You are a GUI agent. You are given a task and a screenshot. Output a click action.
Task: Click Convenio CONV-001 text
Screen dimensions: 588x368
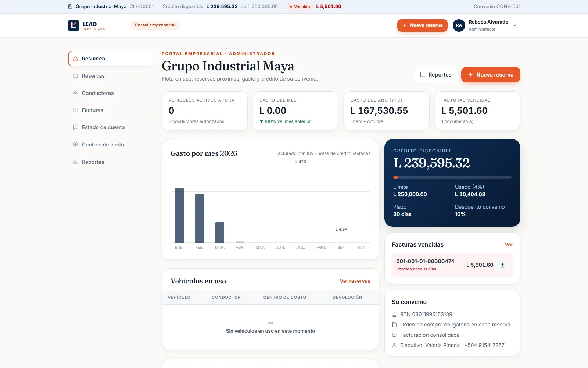(497, 7)
